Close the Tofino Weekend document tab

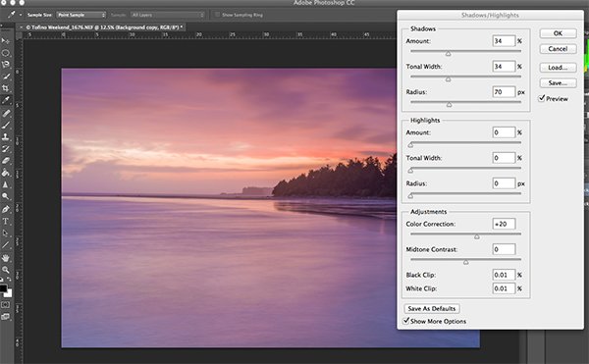[21, 27]
